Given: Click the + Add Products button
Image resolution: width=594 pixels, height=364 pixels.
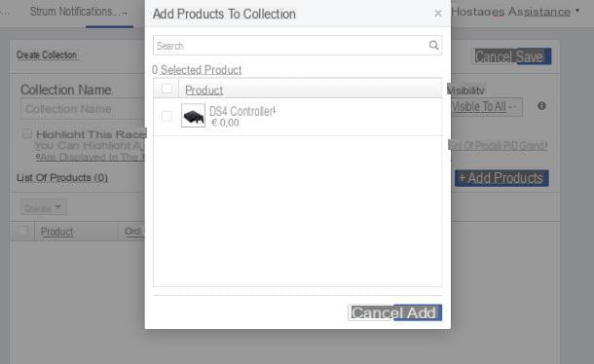Looking at the screenshot, I should (501, 178).
